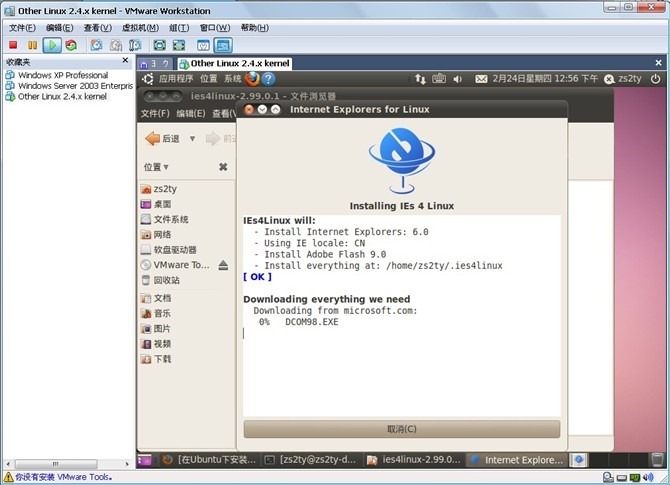670x485 pixels.
Task: Open the 文件(F) menu in VMware
Action: [x=22, y=28]
